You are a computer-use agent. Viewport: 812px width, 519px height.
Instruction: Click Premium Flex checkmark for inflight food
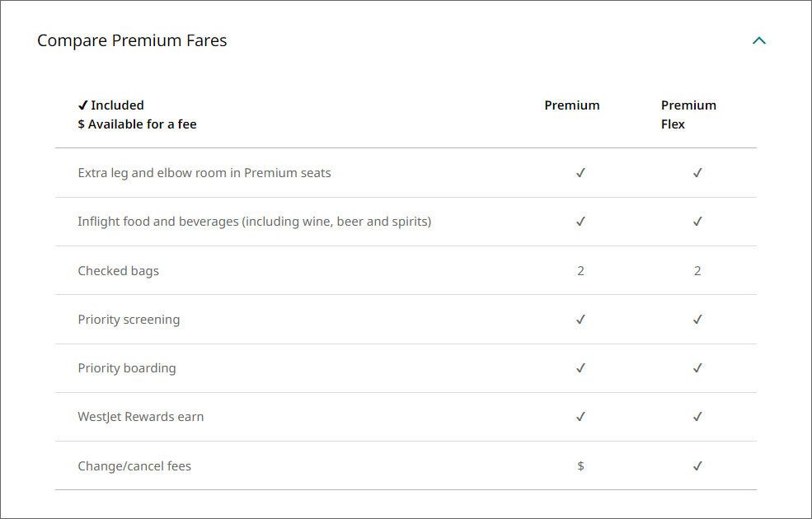click(697, 222)
